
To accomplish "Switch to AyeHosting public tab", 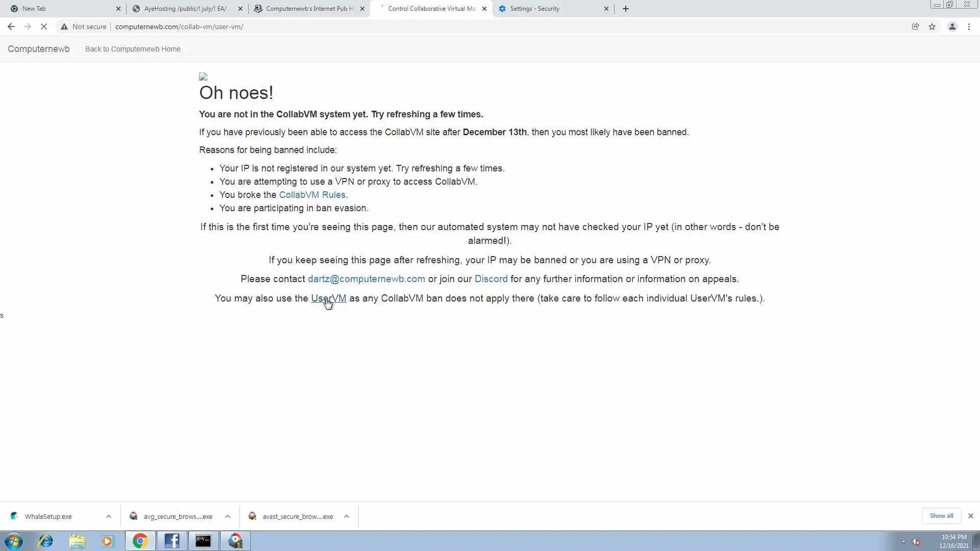I will point(185,9).
